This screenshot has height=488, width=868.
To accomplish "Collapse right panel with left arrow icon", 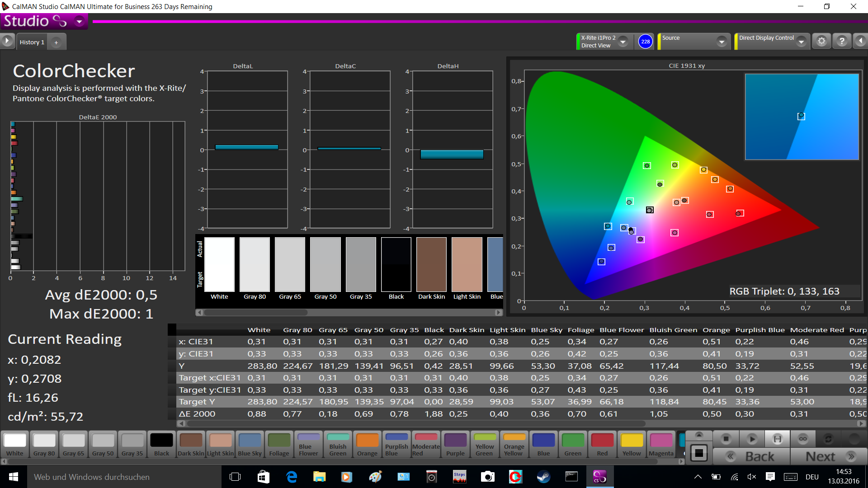I will [860, 42].
